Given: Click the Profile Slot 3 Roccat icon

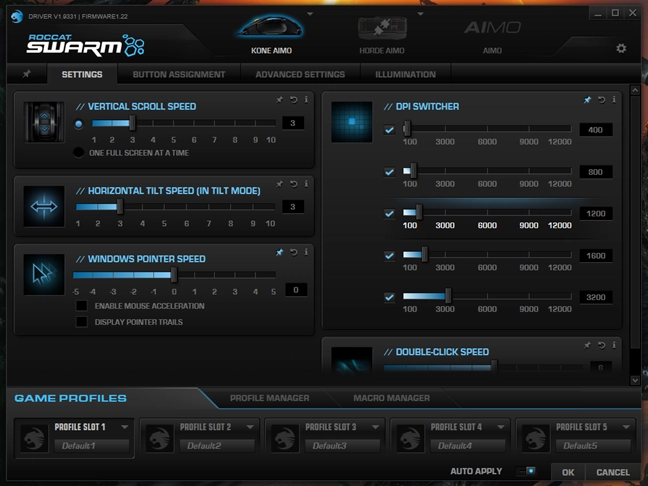Looking at the screenshot, I should (285, 438).
